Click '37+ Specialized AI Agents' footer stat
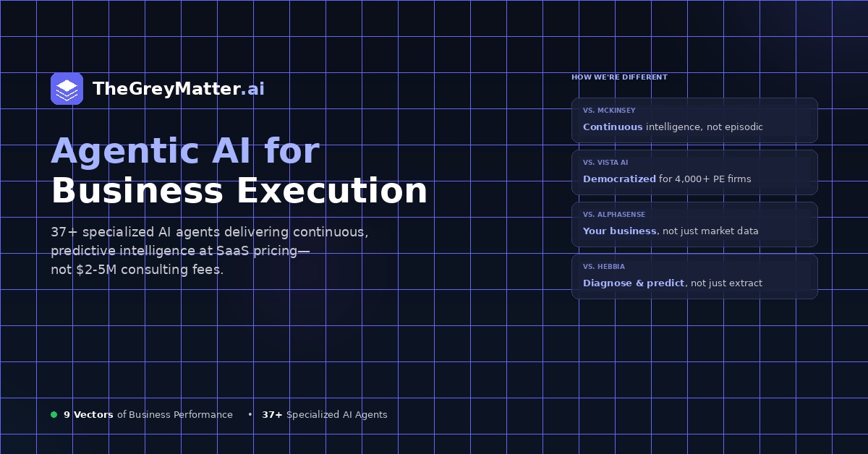This screenshot has height=454, width=868. point(325,415)
